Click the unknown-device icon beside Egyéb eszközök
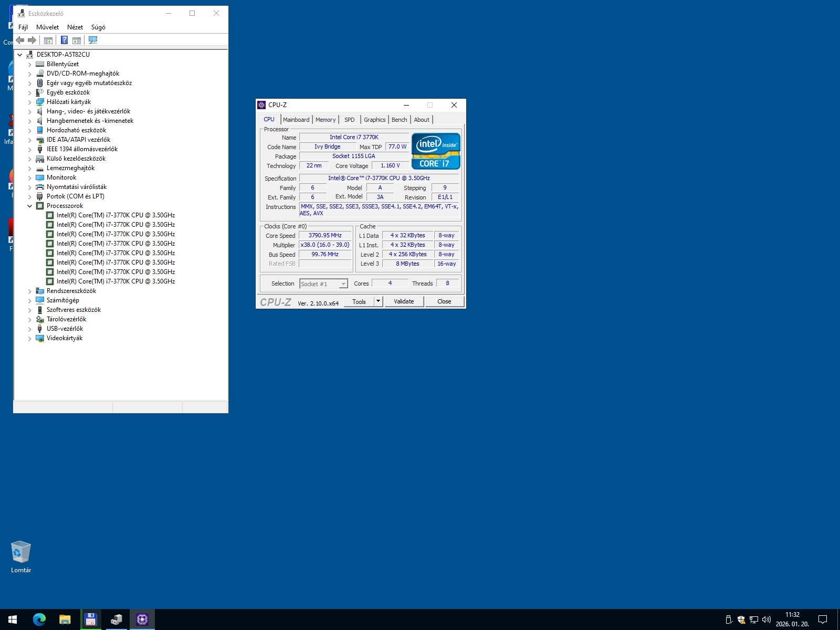840x630 pixels. (x=40, y=92)
